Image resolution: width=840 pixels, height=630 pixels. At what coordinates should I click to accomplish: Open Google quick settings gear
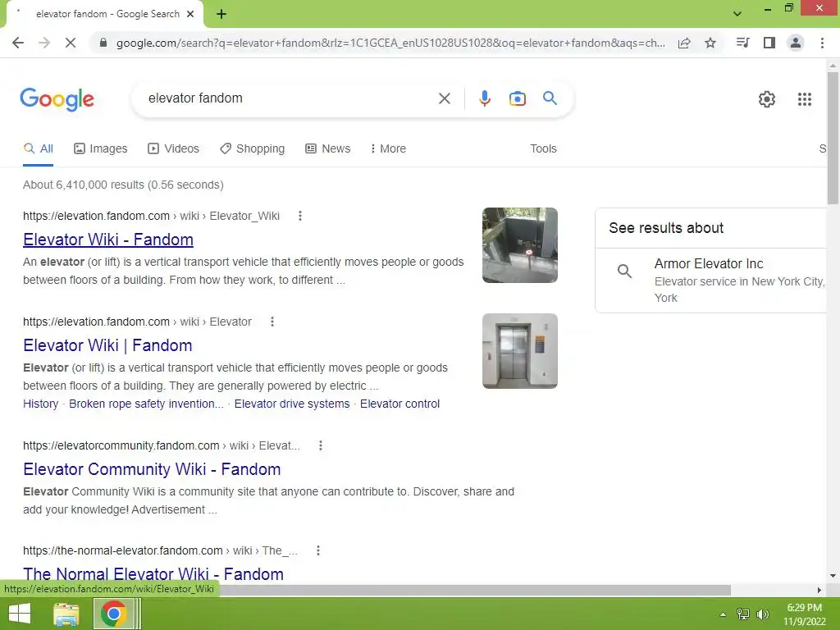click(767, 99)
